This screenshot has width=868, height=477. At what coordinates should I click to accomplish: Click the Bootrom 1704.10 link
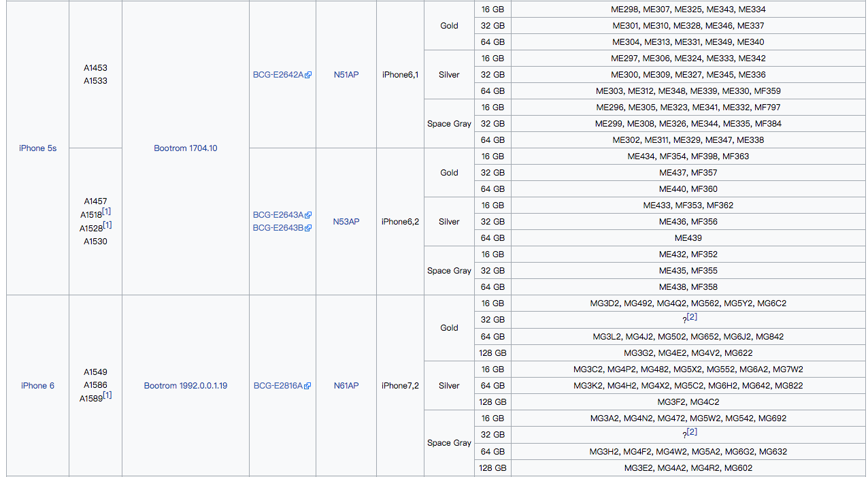186,148
